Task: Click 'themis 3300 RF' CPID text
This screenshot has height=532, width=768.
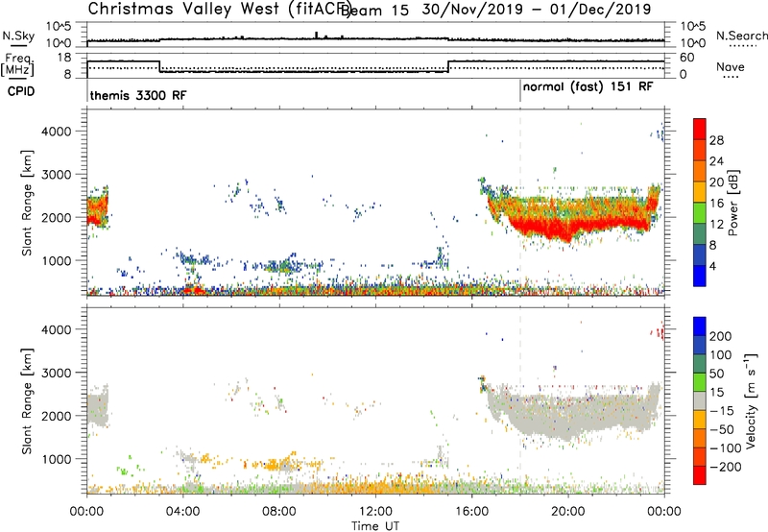Action: [138, 95]
